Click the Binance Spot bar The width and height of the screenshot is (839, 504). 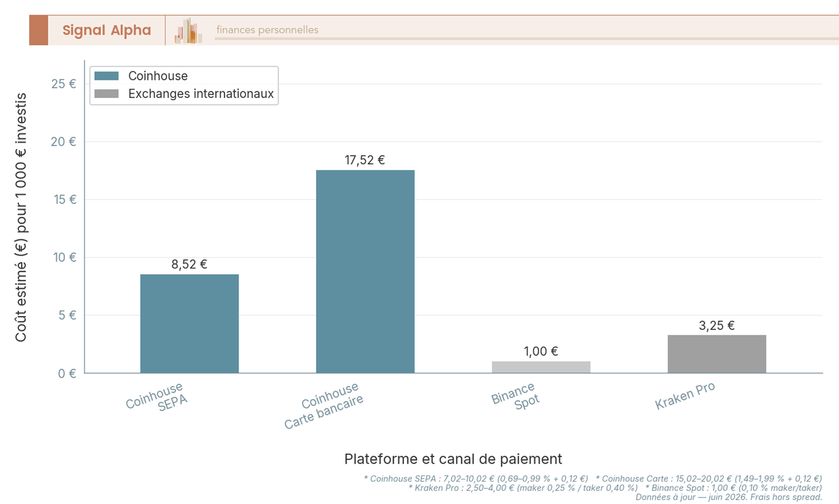[x=541, y=367]
